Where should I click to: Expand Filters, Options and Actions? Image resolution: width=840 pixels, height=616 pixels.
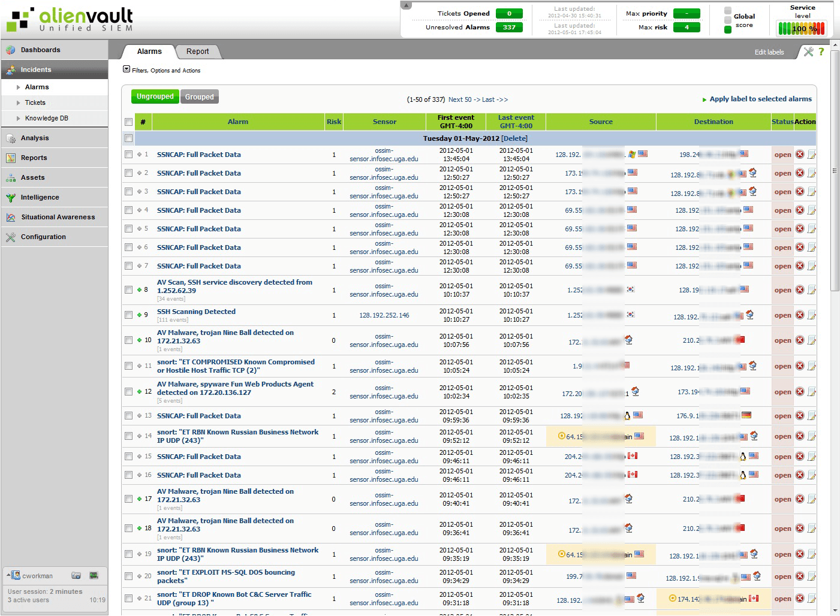(126, 70)
